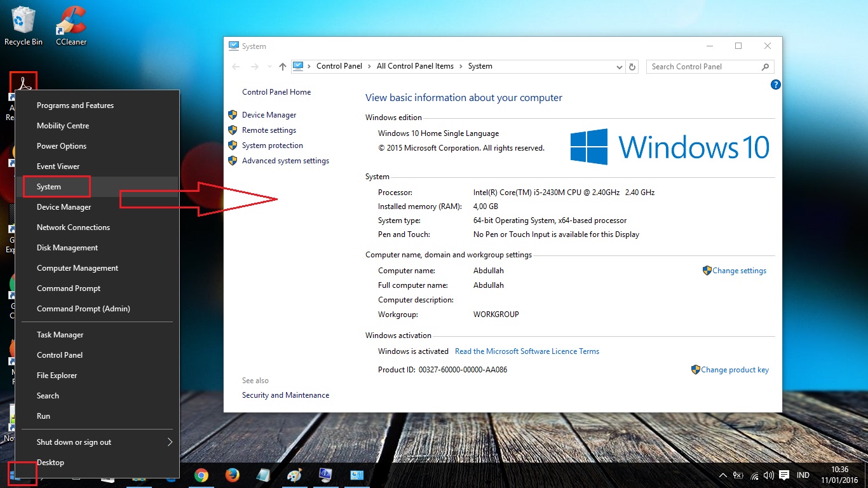The width and height of the screenshot is (868, 488).
Task: Expand the Shut down or sign out submenu
Action: 170,442
